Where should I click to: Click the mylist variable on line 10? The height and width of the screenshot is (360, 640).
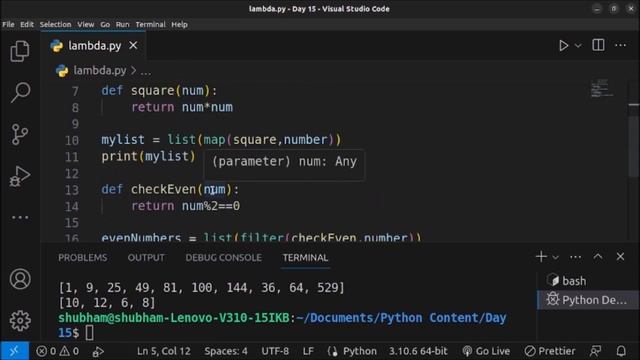(x=123, y=140)
